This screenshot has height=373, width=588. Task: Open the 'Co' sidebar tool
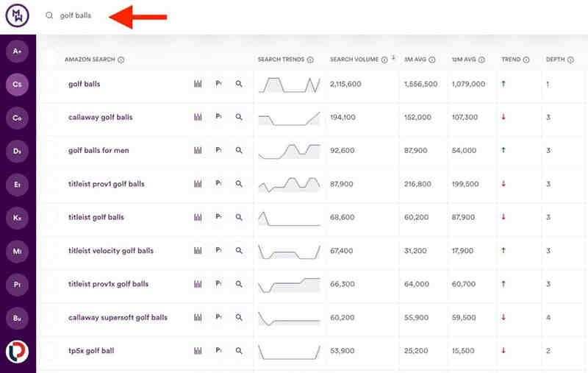pyautogui.click(x=17, y=118)
